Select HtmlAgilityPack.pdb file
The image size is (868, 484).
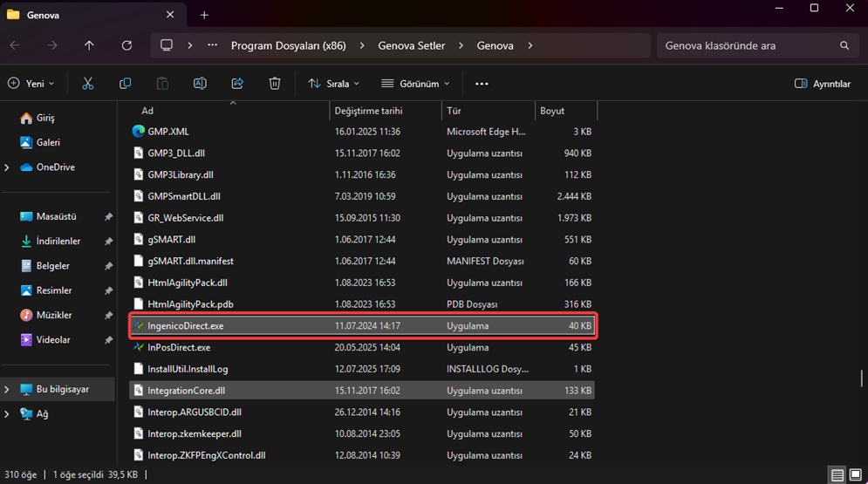point(362,304)
